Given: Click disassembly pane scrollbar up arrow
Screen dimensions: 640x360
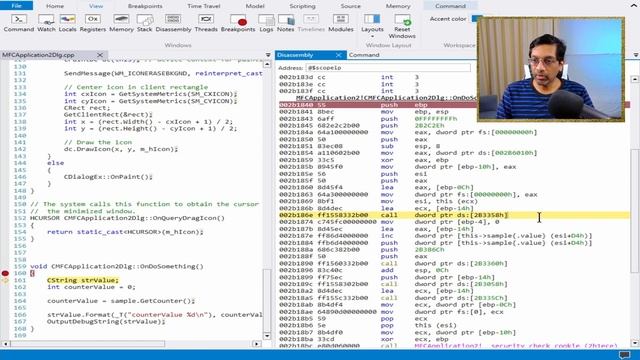Looking at the screenshot, I should [635, 79].
